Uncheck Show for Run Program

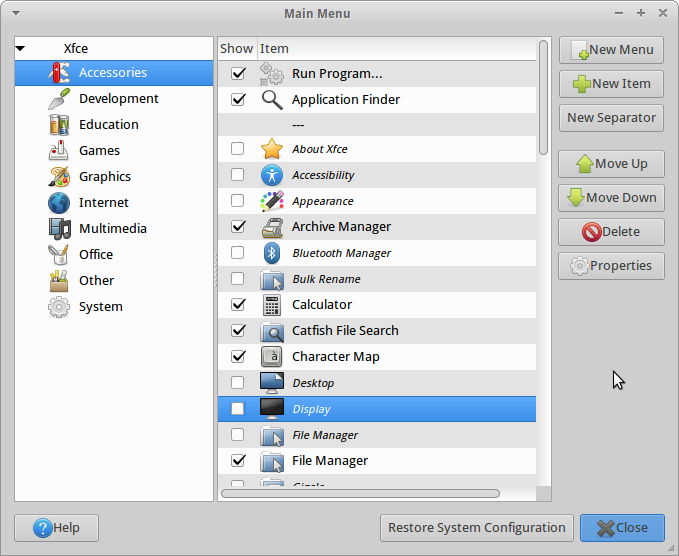238,74
